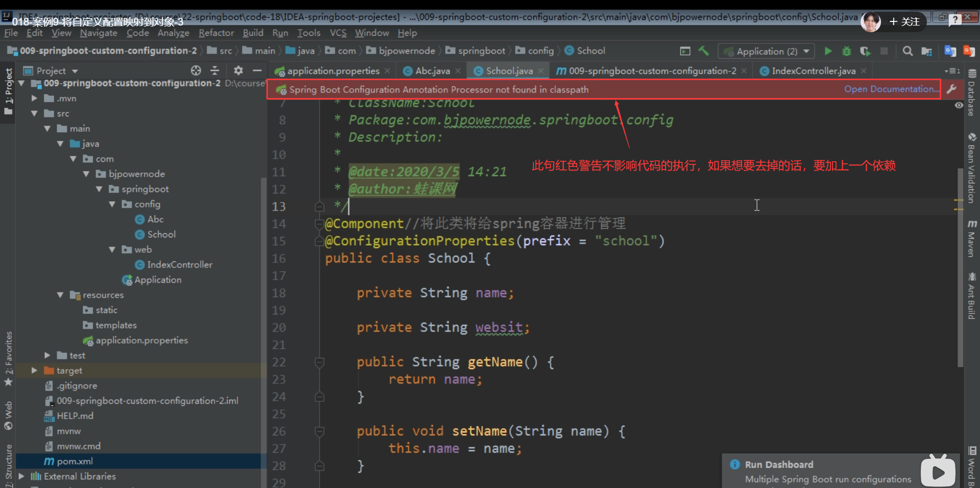Screen dimensions: 980x488
Task: Open Favorites tool window
Action: 8,358
